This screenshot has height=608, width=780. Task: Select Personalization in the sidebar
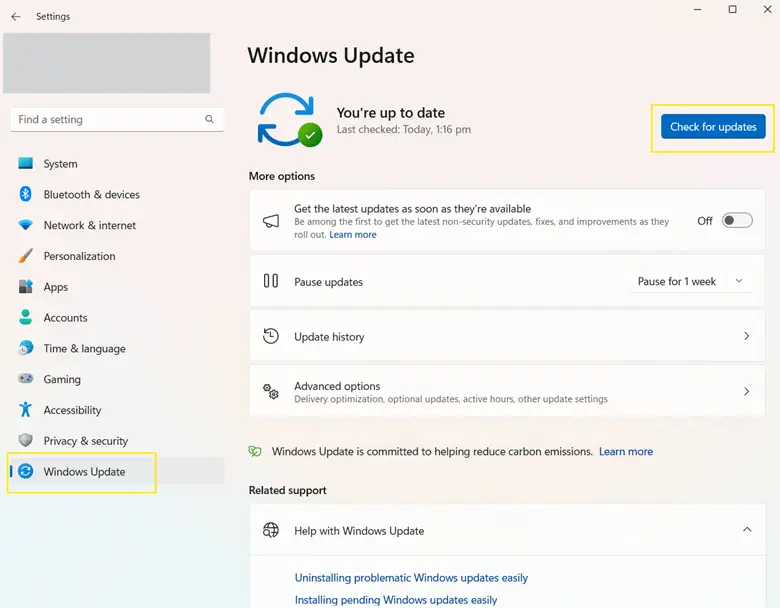coord(117,256)
